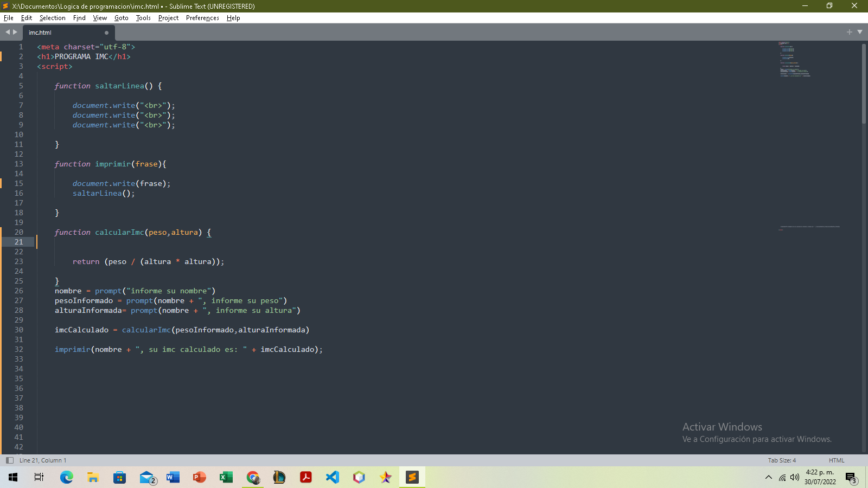Screen dimensions: 868x488
Task: Open the Goto menu
Action: coord(121,18)
